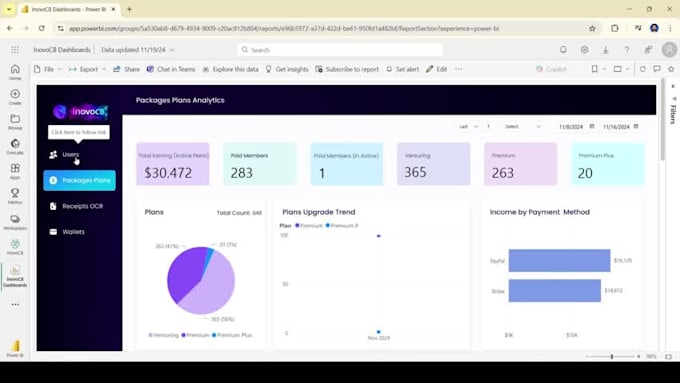The height and width of the screenshot is (383, 680).
Task: Open the File menu
Action: [48, 69]
